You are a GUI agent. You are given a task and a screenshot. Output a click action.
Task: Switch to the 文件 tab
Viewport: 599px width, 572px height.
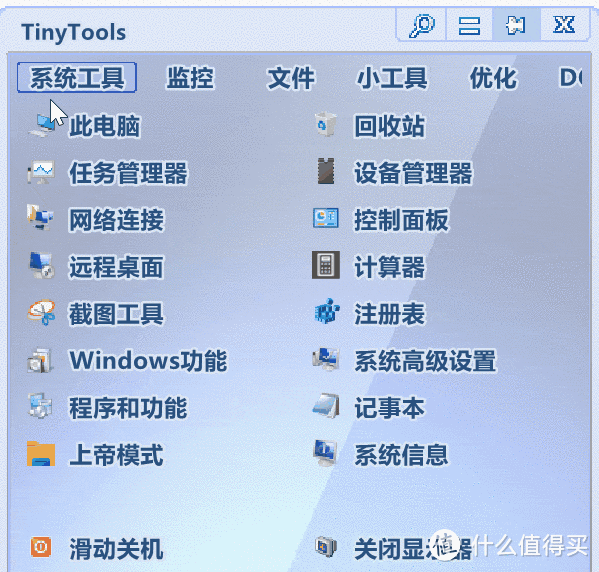(291, 78)
